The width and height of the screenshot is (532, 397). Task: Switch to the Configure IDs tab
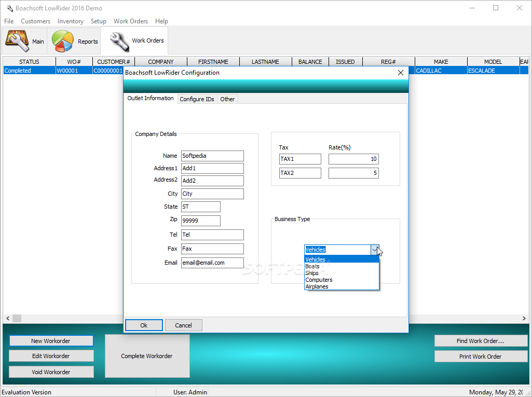[x=197, y=99]
